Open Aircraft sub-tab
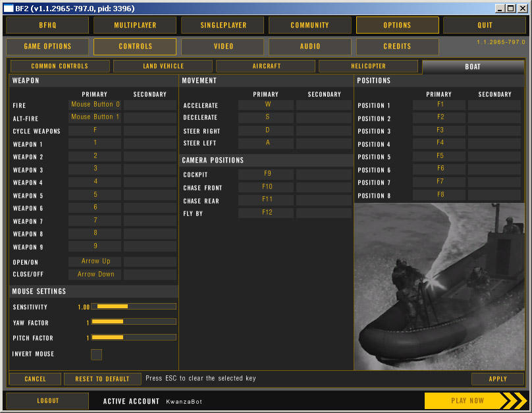The image size is (532, 413). point(265,66)
